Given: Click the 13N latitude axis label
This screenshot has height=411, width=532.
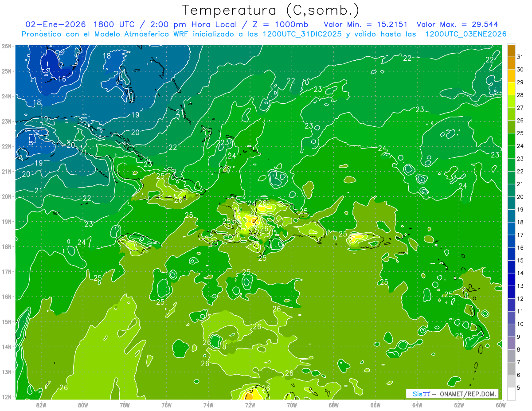Looking at the screenshot, I should pyautogui.click(x=7, y=372).
